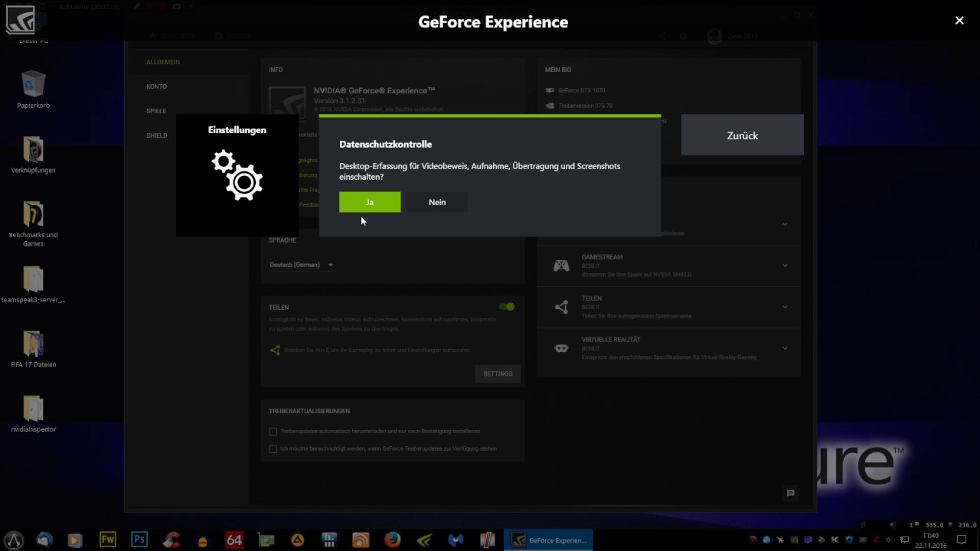980x551 pixels.
Task: Go back using the Zurück button
Action: pos(742,135)
